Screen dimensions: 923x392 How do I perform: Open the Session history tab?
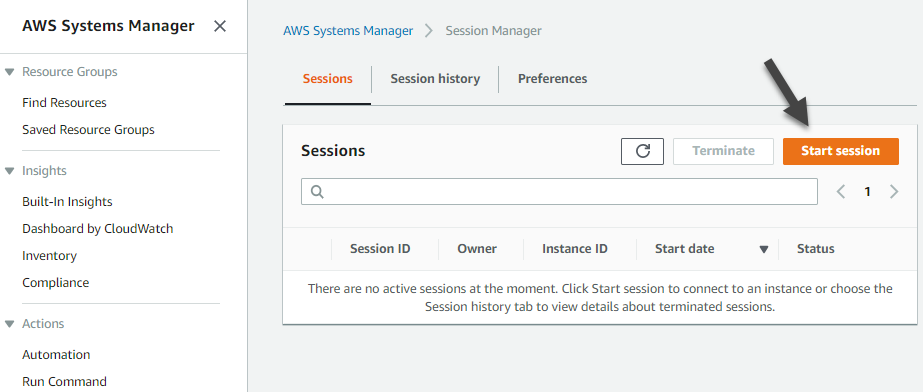tap(435, 79)
